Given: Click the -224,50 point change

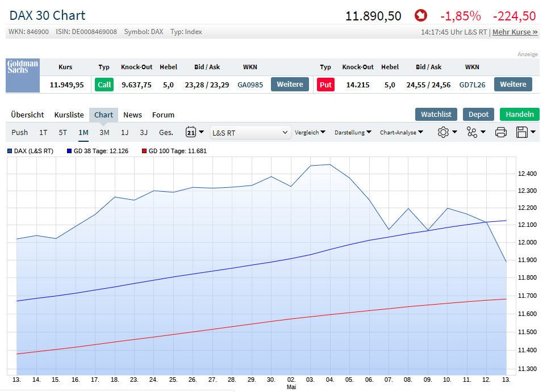Looking at the screenshot, I should pyautogui.click(x=514, y=16).
